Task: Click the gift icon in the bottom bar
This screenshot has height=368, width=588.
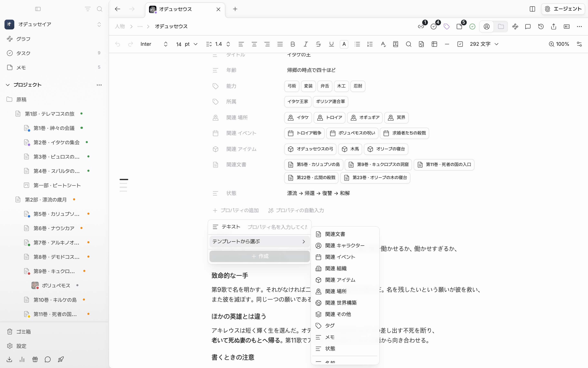Action: click(x=35, y=359)
